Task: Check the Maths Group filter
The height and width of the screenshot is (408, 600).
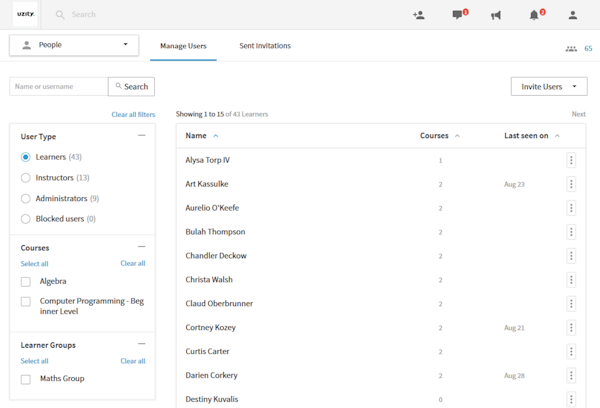Action: pos(26,379)
